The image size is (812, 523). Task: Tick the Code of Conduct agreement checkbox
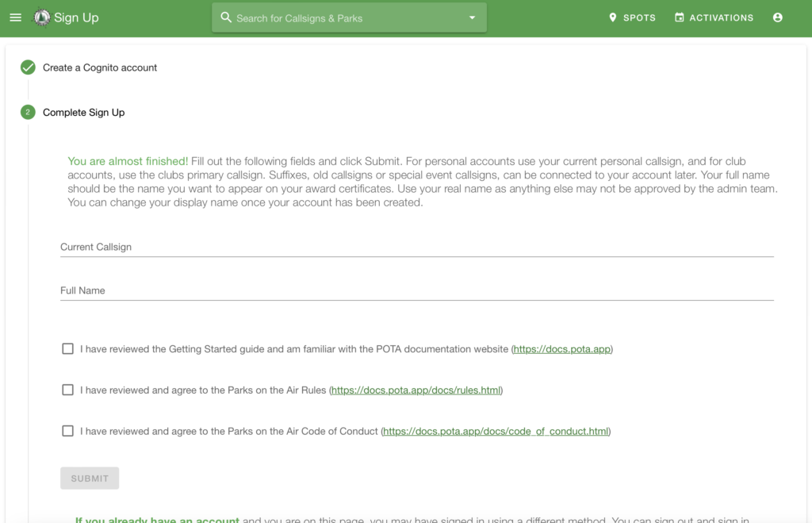pos(68,431)
